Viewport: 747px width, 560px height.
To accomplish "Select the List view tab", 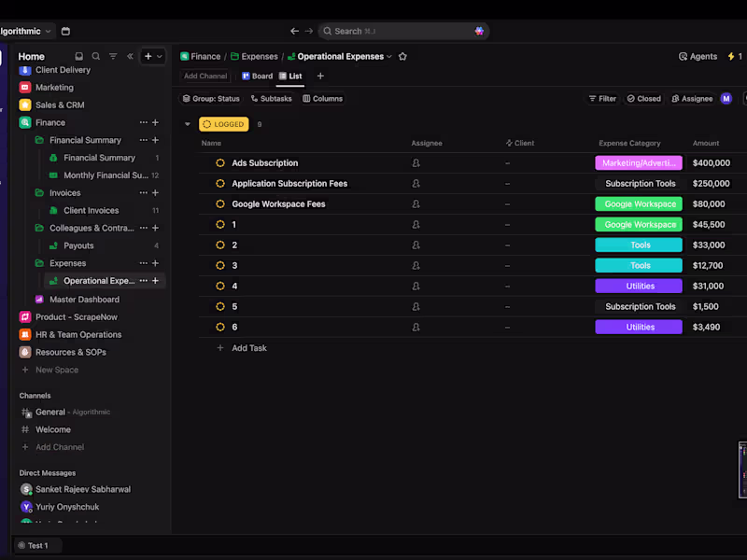I will click(290, 77).
